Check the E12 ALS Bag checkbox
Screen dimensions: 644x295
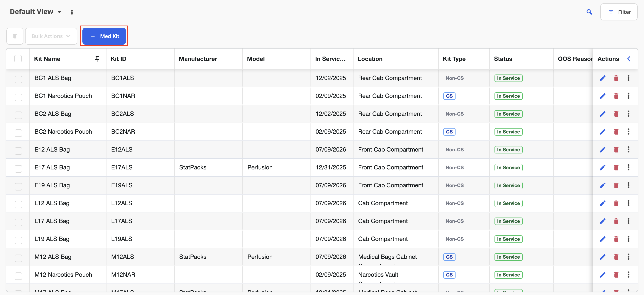tap(18, 151)
